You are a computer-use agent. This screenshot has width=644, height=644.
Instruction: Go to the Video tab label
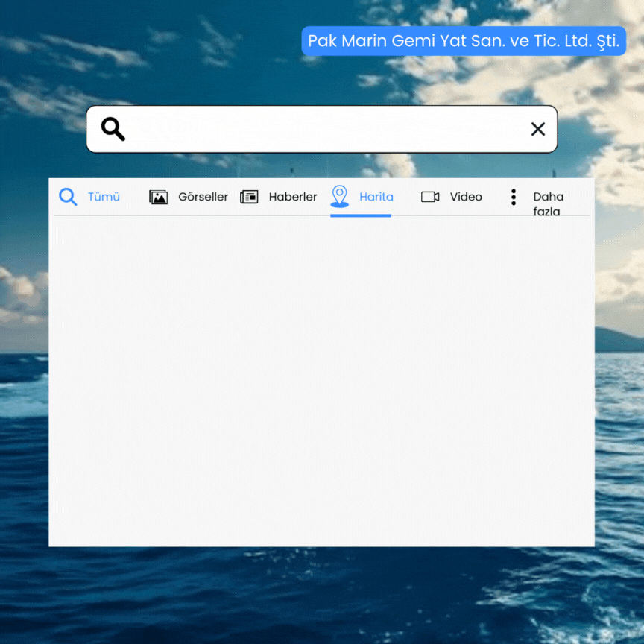click(466, 197)
